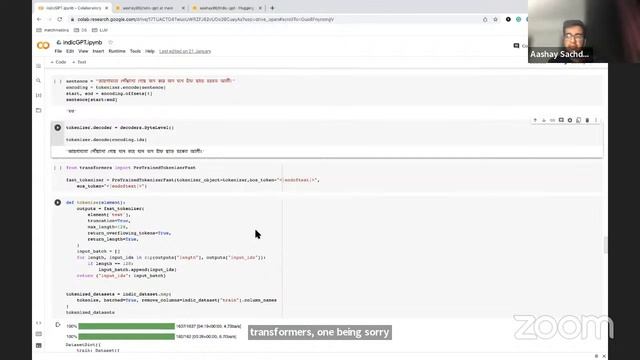The height and width of the screenshot is (360, 640).
Task: Open the Tools menu
Action: click(135, 51)
